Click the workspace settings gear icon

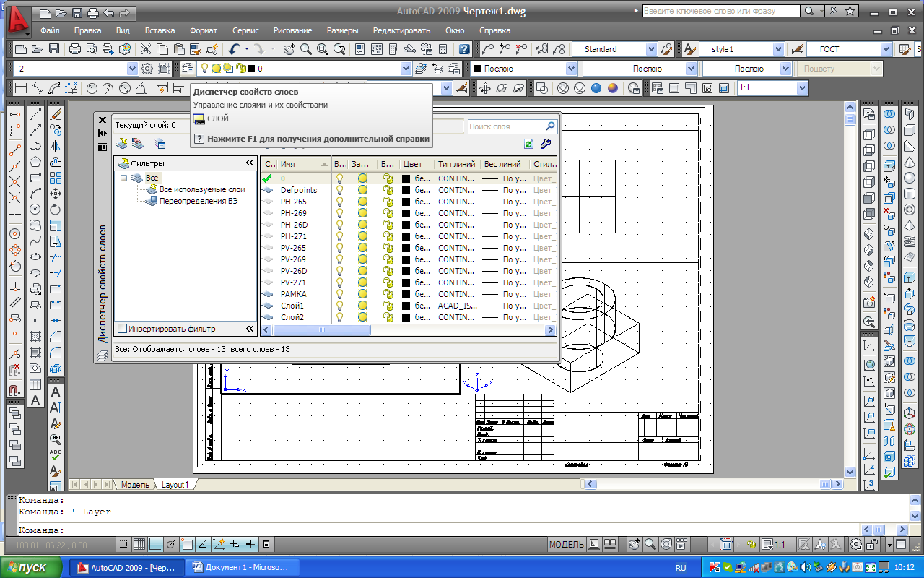click(147, 69)
